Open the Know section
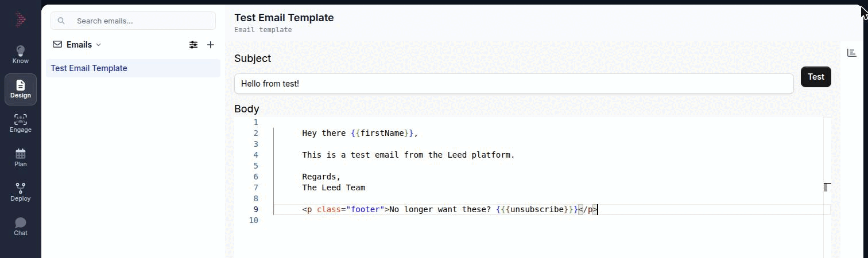This screenshot has height=258, width=868. (21, 54)
